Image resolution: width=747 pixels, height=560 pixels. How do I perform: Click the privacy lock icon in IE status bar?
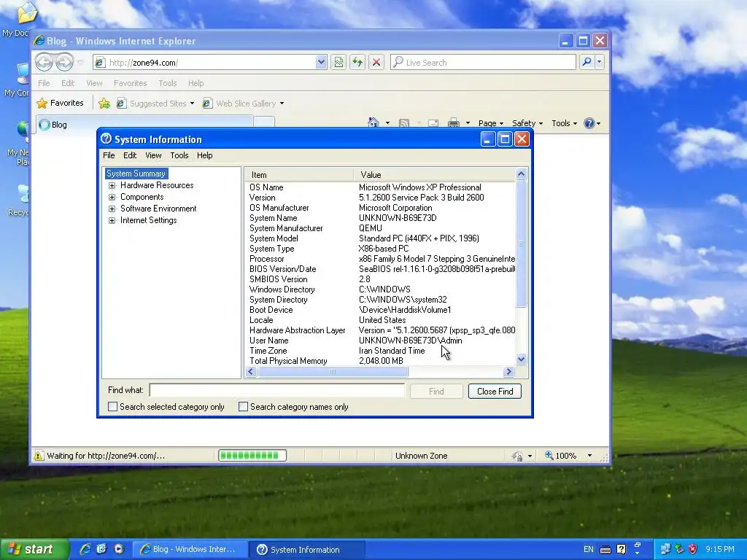click(x=517, y=456)
